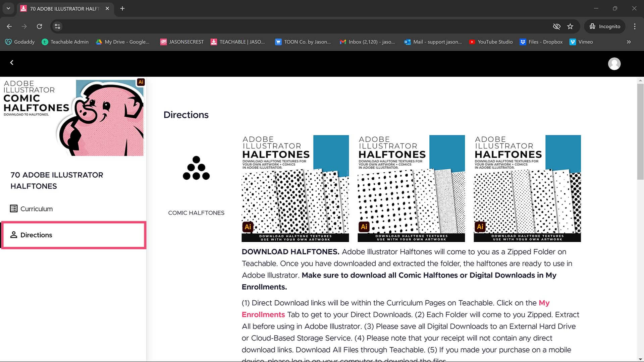This screenshot has width=644, height=362.
Task: Select the Directions sidebar item
Action: tap(73, 235)
